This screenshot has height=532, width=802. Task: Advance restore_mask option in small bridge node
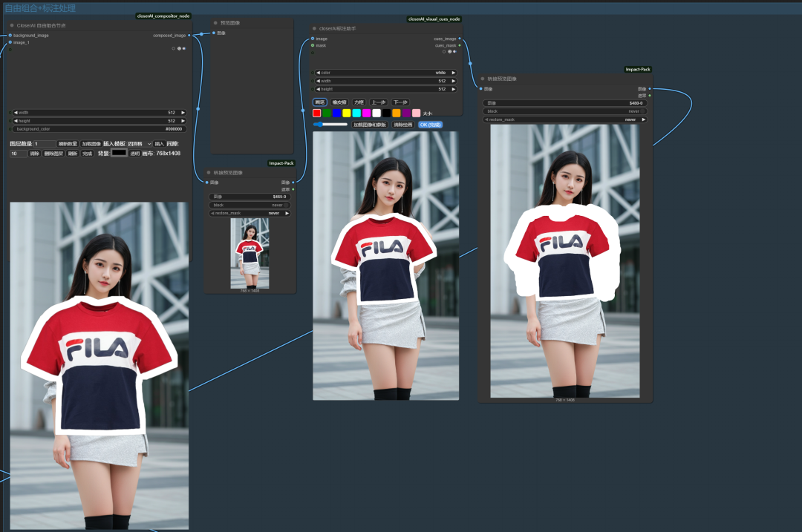(287, 213)
